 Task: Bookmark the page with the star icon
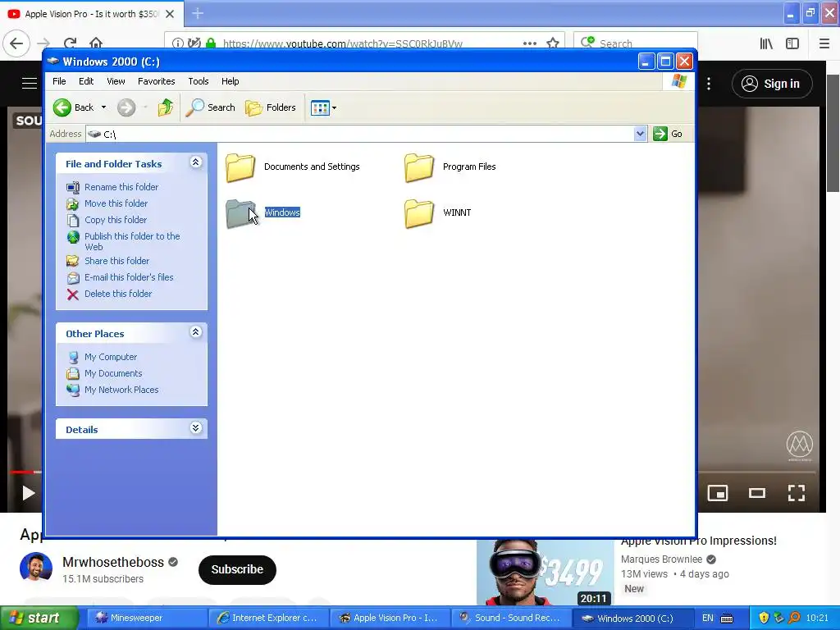click(x=552, y=43)
